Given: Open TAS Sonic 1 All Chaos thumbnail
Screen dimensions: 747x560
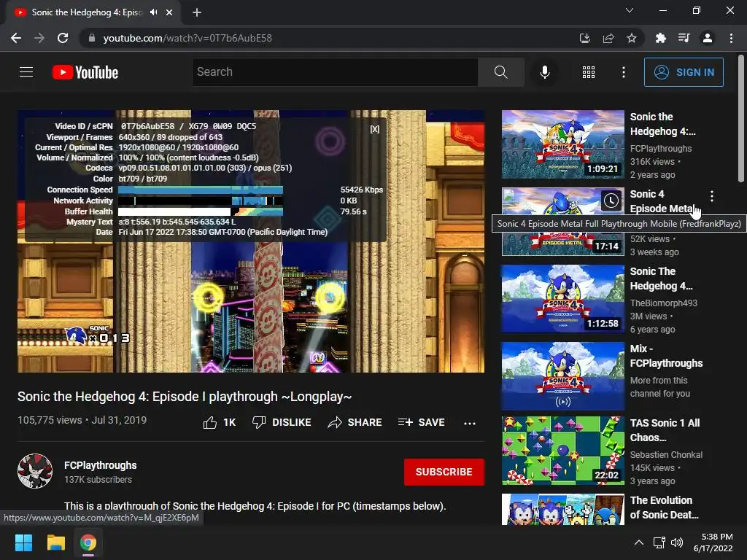Looking at the screenshot, I should [x=563, y=451].
